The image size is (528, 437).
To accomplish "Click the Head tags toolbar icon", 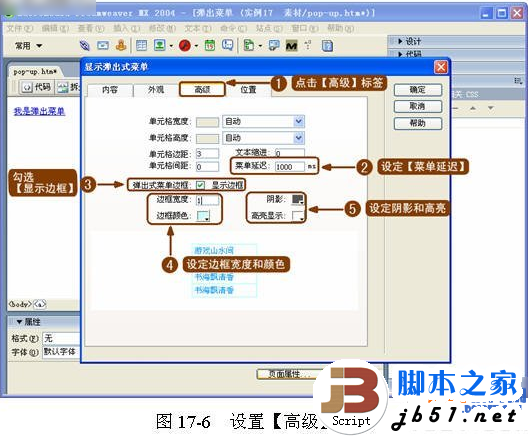I will (x=307, y=45).
